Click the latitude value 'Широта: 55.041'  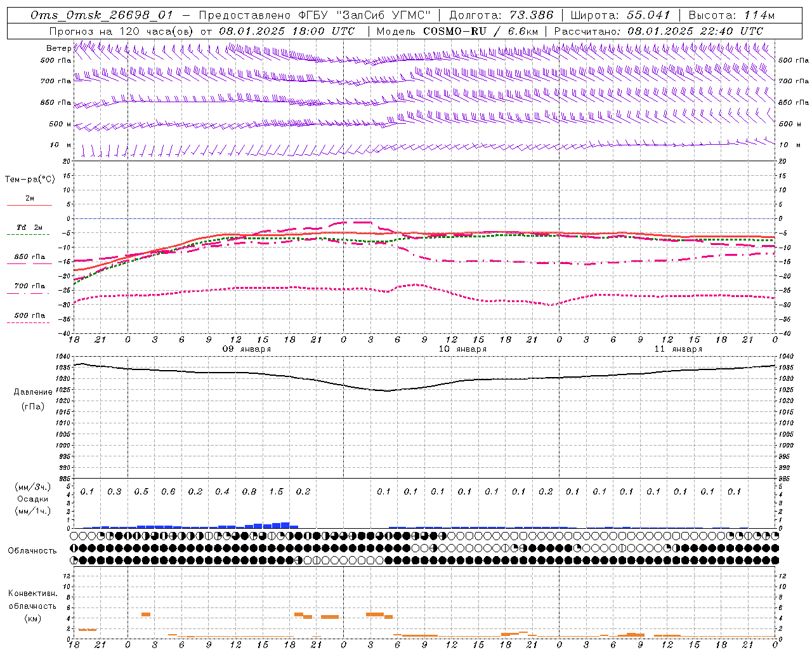[x=620, y=15]
